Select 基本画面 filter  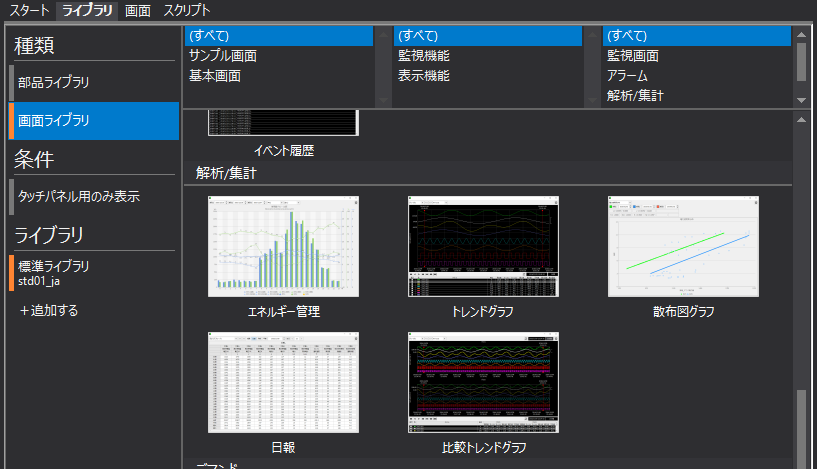(279, 76)
